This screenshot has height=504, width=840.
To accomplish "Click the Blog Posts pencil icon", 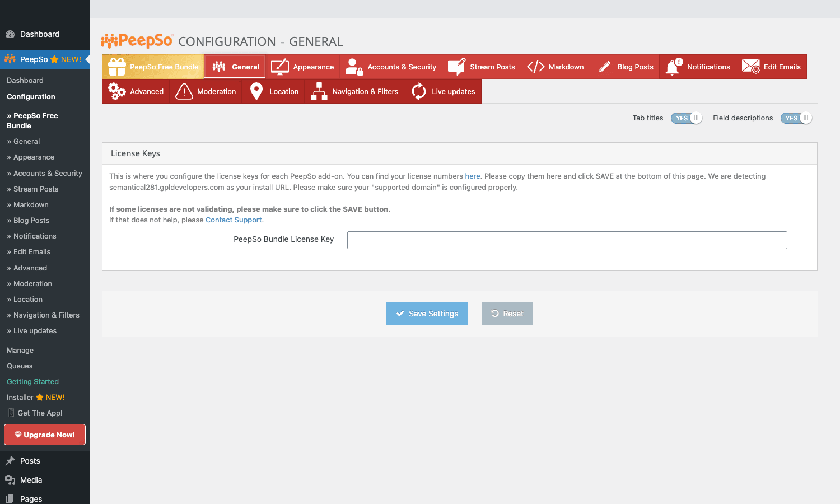I will [x=605, y=67].
